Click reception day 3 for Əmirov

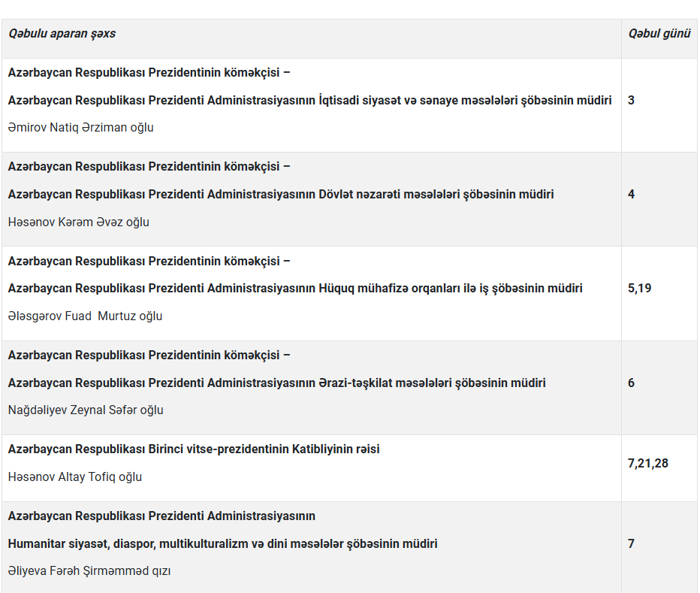[631, 100]
